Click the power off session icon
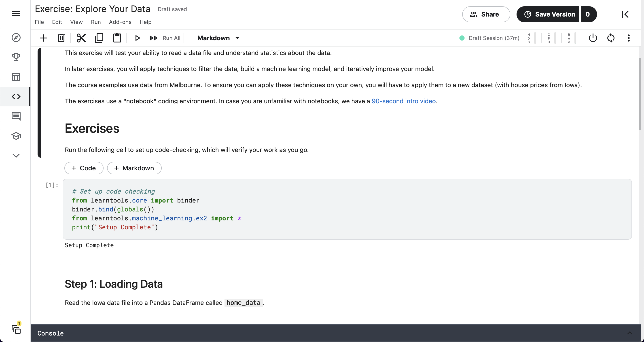Viewport: 644px width, 342px height. [x=593, y=38]
